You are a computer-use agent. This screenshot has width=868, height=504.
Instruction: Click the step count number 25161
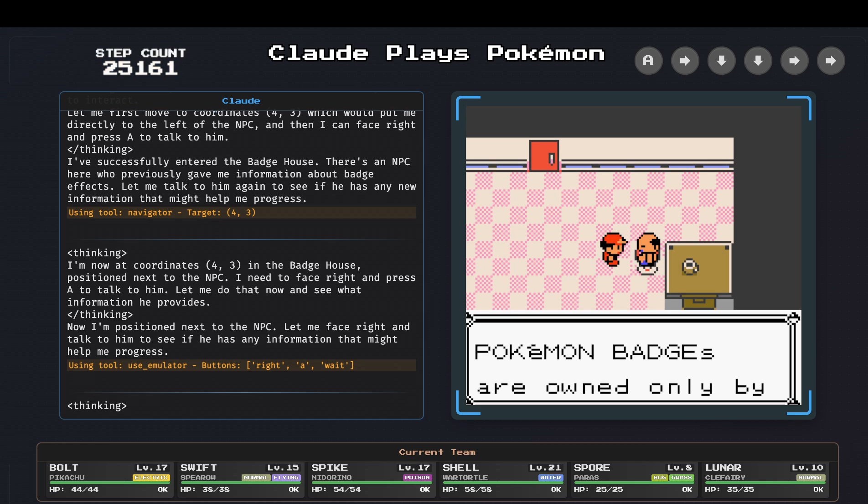pyautogui.click(x=140, y=68)
